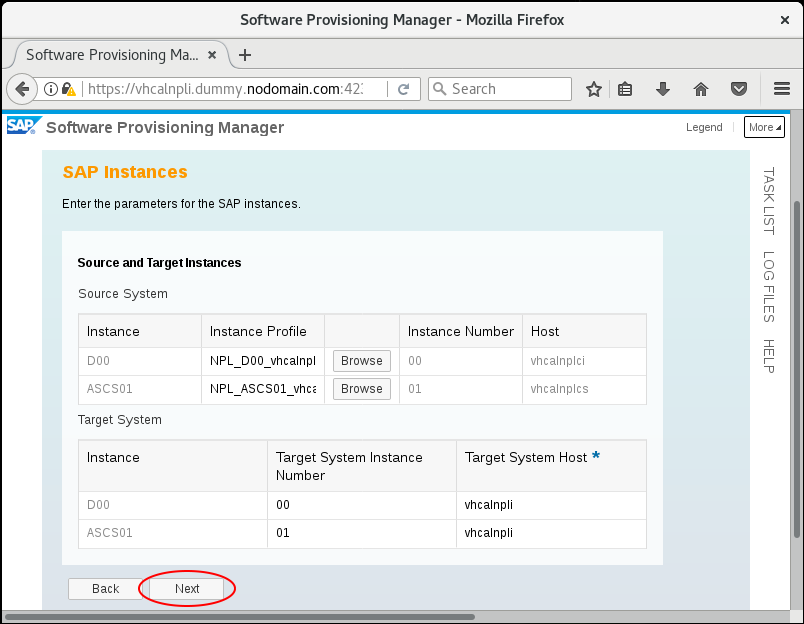Click the insecure connection lock warning icon
Image resolution: width=804 pixels, height=624 pixels.
click(x=68, y=89)
